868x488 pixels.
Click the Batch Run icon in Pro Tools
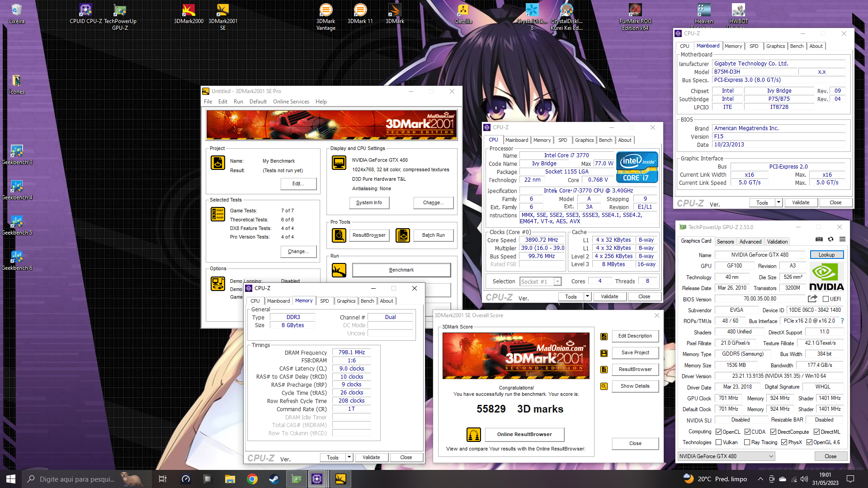click(403, 235)
